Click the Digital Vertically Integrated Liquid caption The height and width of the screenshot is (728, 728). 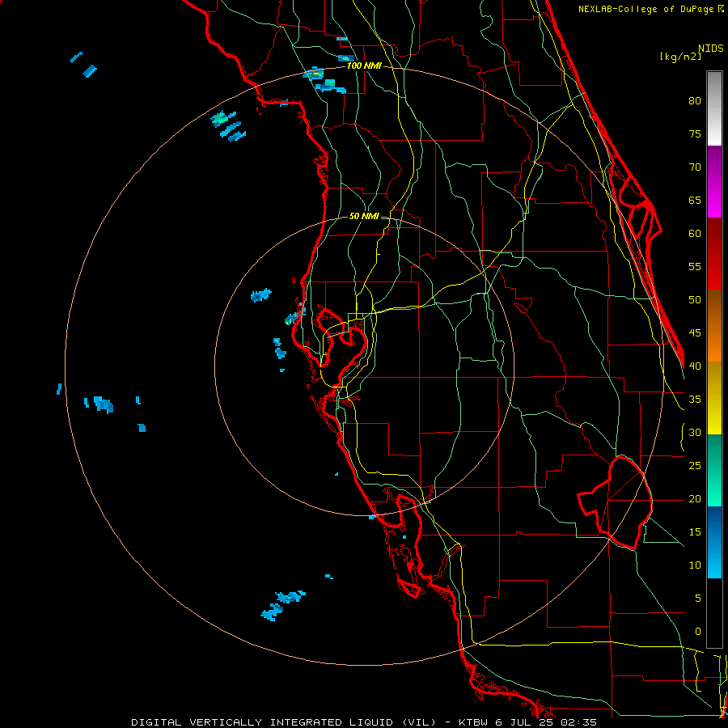(363, 722)
